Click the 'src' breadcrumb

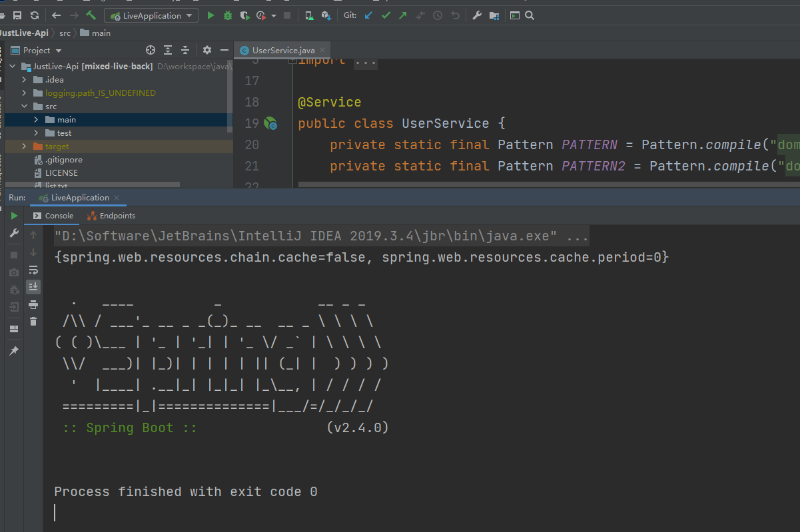tap(65, 33)
